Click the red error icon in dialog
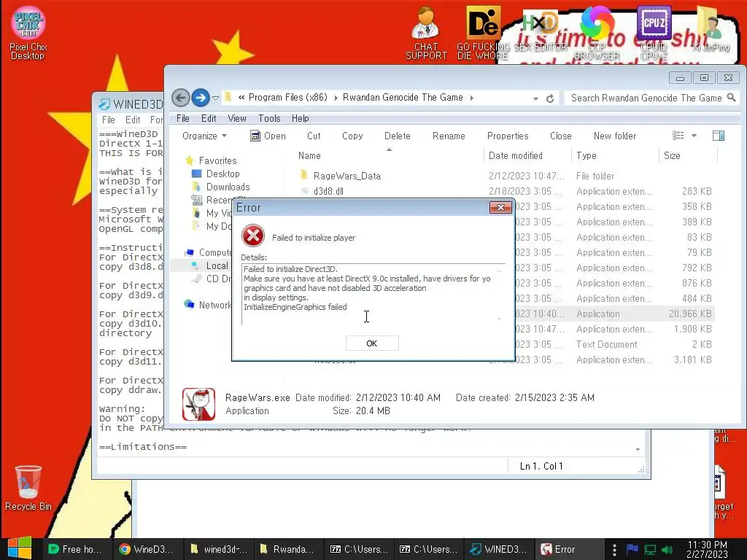The height and width of the screenshot is (560, 747). tap(253, 236)
